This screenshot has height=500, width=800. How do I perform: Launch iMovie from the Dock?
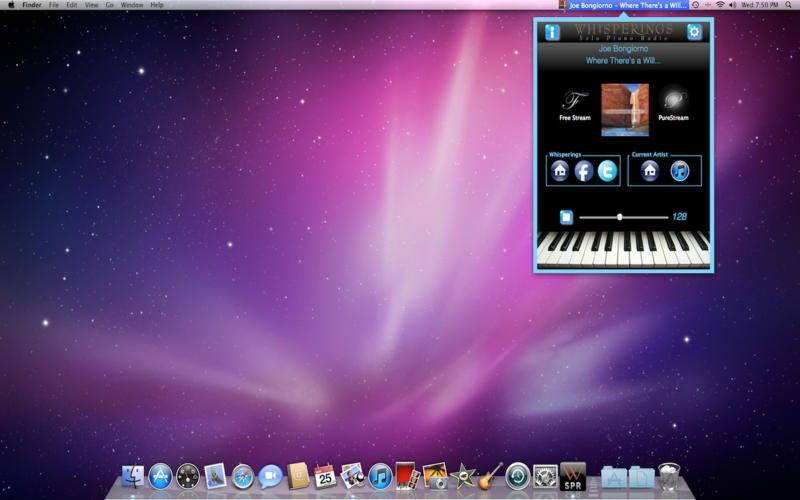[x=463, y=477]
